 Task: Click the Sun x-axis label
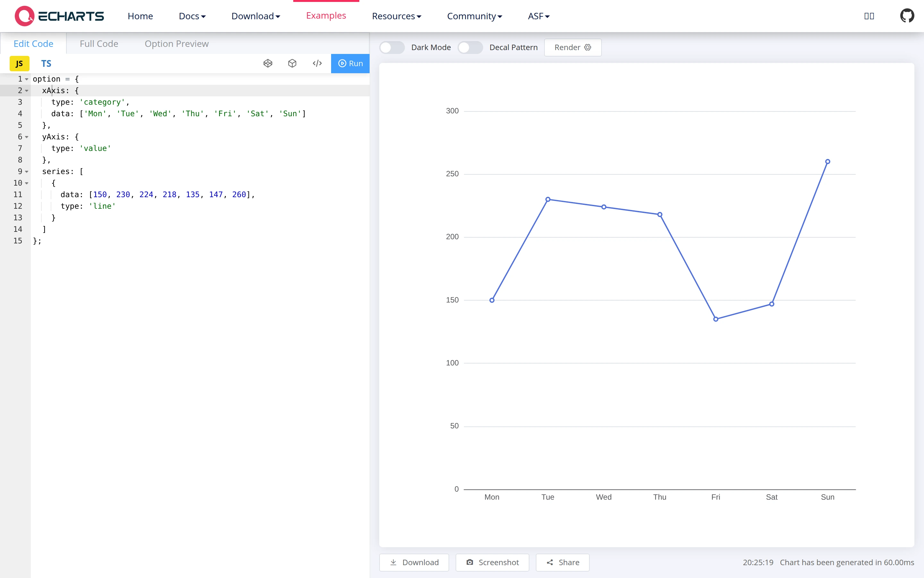(827, 497)
